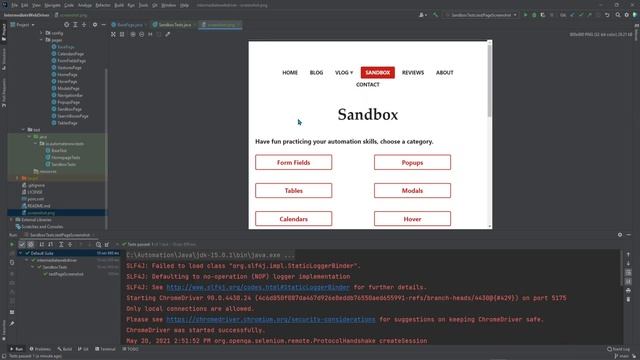Click the image preview vertical scrollbar

pos(490,82)
